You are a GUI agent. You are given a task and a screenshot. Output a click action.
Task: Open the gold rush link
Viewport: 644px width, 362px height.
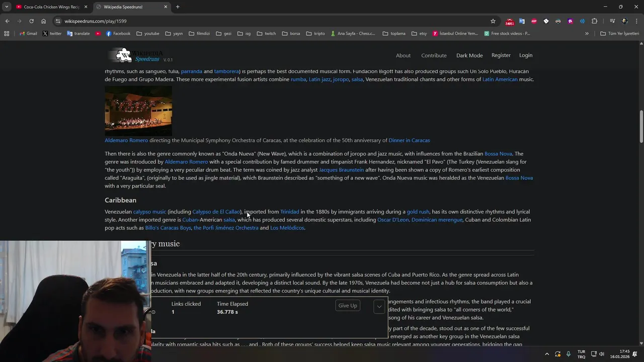[x=418, y=212]
